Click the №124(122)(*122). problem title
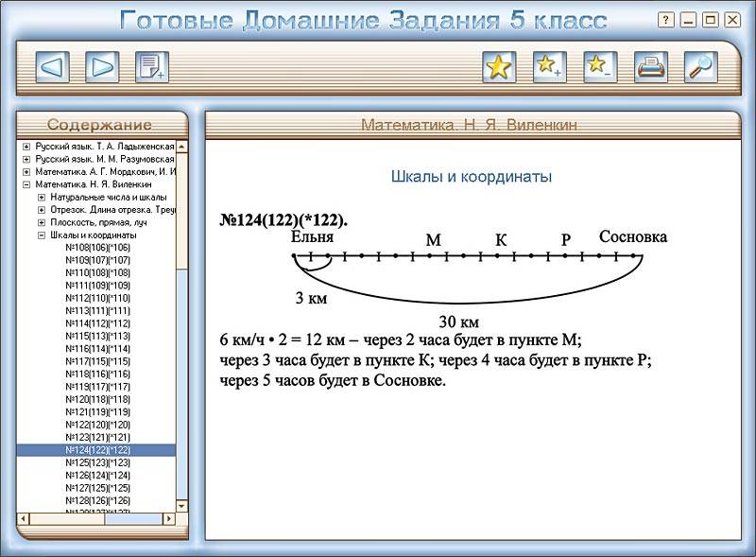 283,220
